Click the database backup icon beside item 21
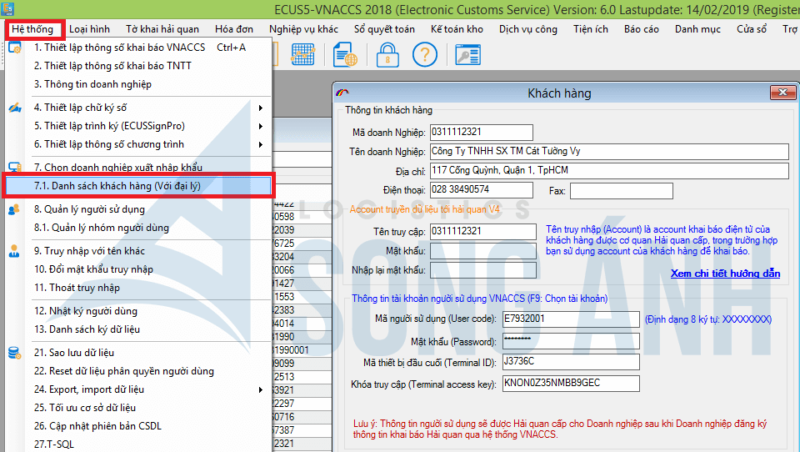Image resolution: width=800 pixels, height=452 pixels. (x=15, y=352)
